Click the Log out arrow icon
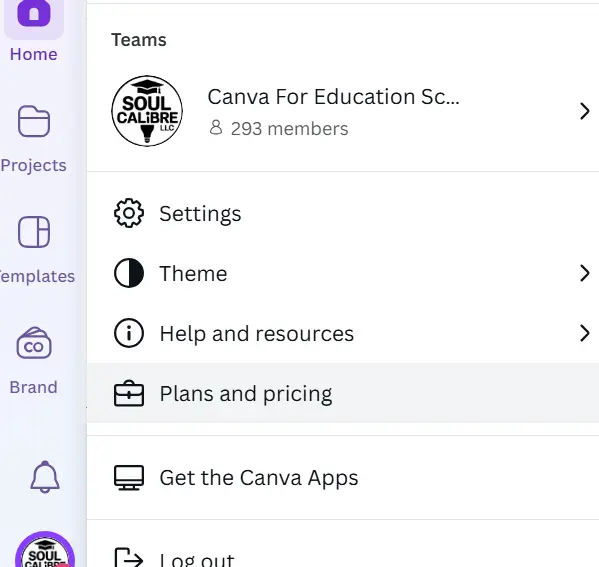Screen dimensions: 599x567 point(129,558)
